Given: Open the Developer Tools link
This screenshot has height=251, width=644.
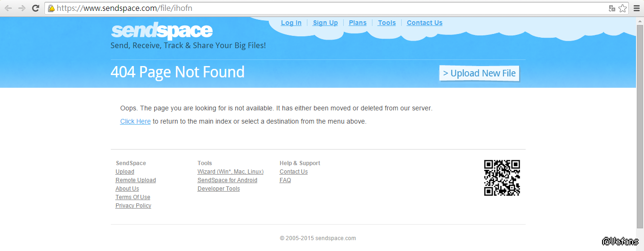Looking at the screenshot, I should point(219,189).
